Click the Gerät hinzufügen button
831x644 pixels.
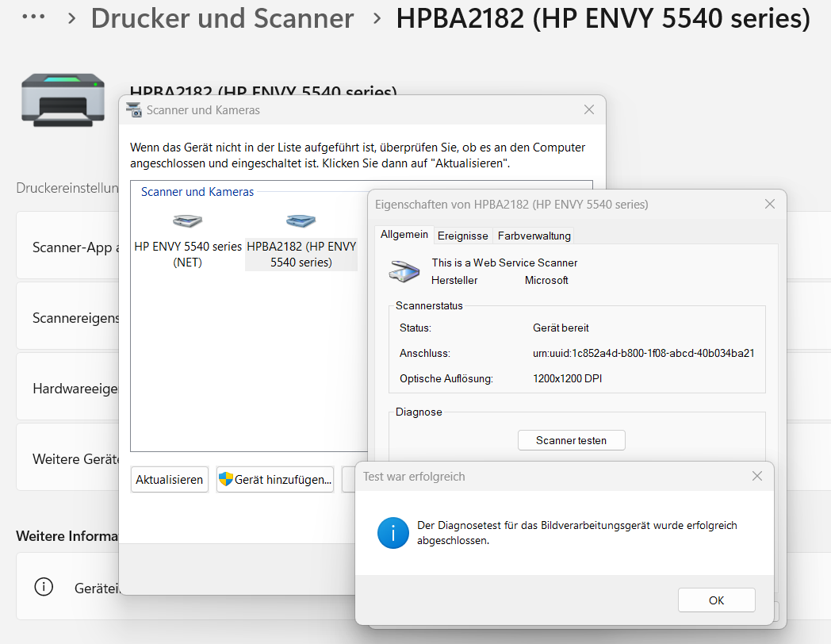[x=275, y=480]
